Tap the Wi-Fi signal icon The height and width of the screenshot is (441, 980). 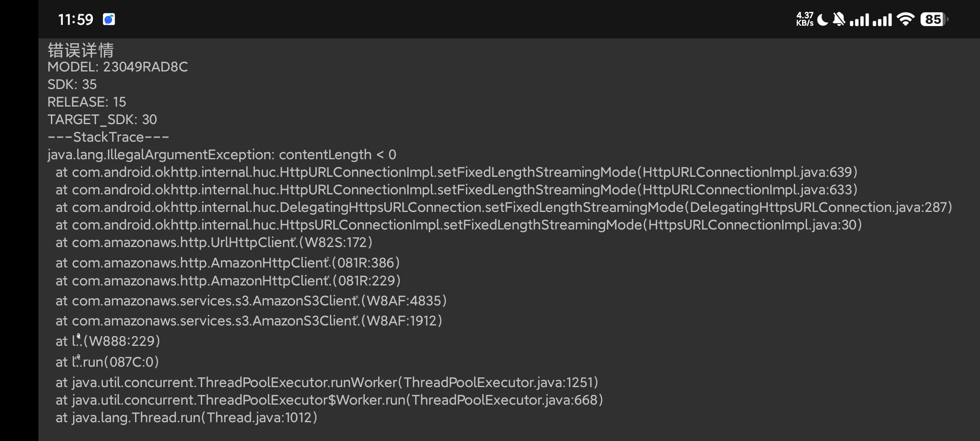click(906, 19)
